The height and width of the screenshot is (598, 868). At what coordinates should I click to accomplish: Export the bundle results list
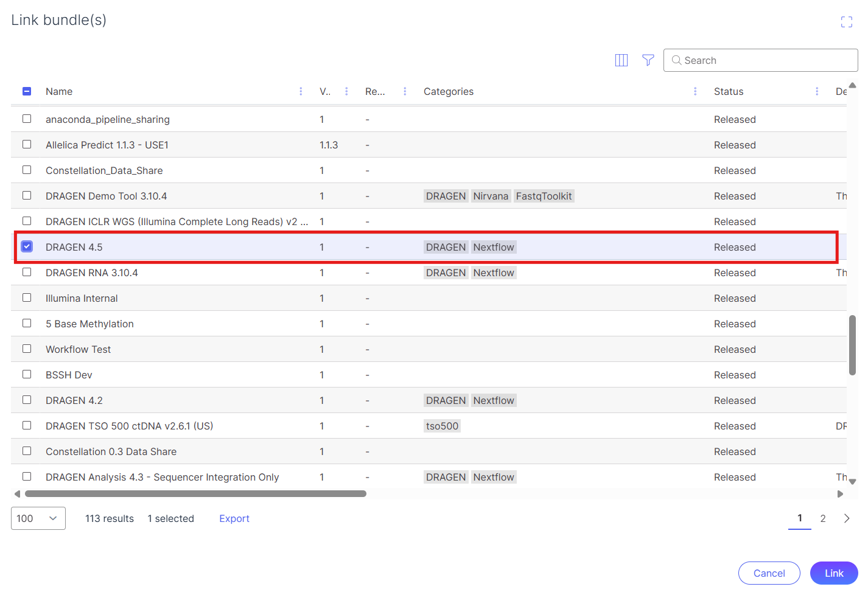click(x=234, y=518)
